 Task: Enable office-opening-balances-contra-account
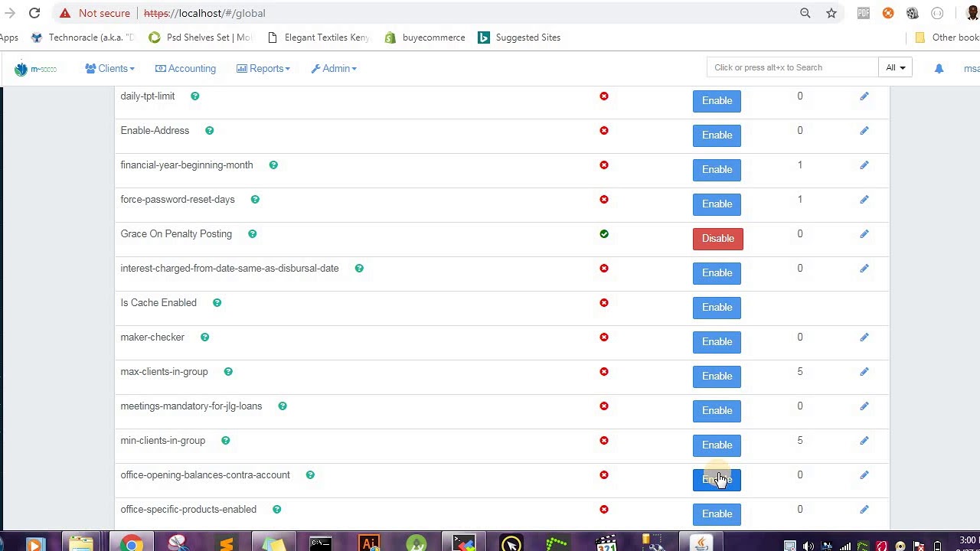point(717,480)
